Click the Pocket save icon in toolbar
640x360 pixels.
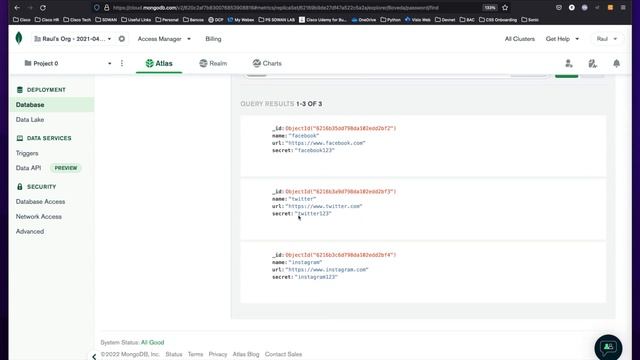coord(559,8)
